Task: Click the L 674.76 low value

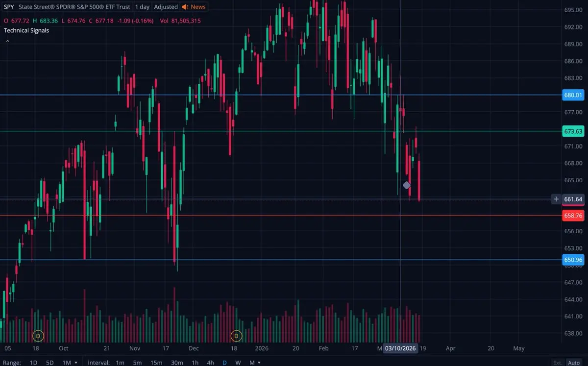Action: [74, 21]
